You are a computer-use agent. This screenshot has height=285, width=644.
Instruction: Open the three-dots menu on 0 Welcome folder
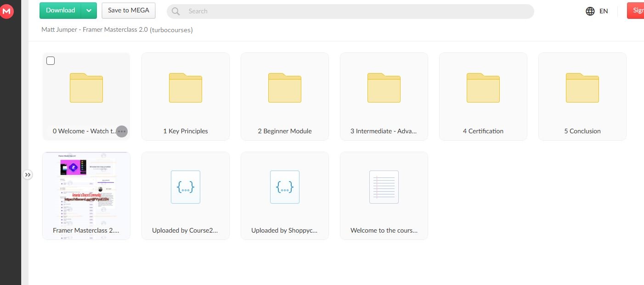click(122, 131)
